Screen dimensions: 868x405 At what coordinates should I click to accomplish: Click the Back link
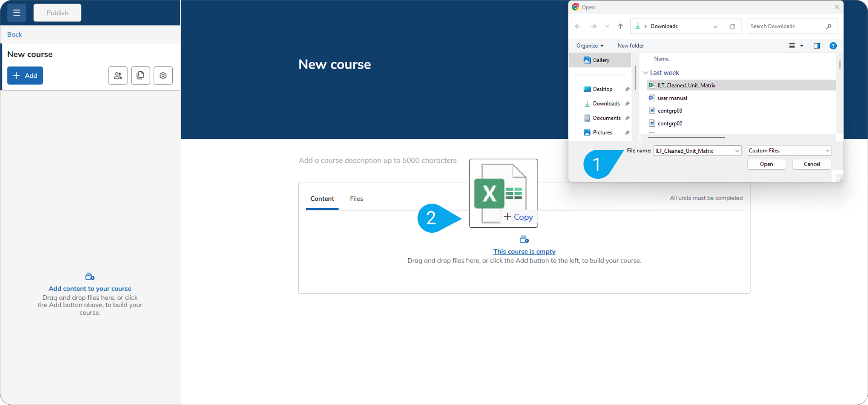[x=15, y=34]
